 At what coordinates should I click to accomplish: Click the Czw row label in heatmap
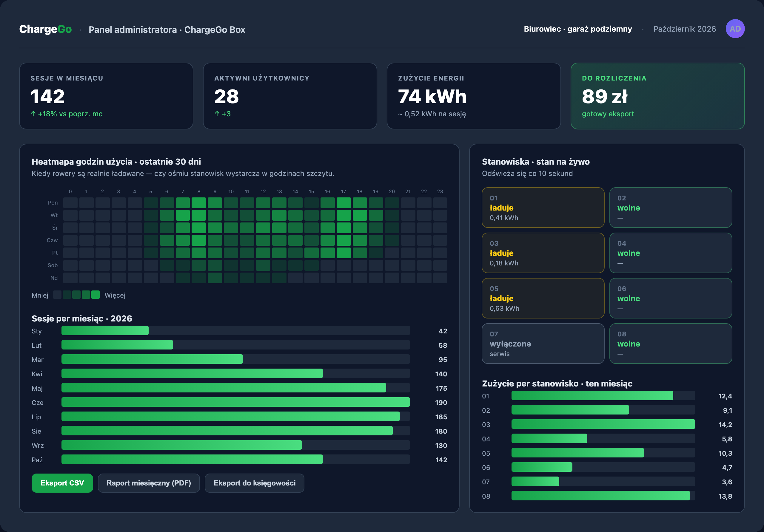(x=52, y=240)
